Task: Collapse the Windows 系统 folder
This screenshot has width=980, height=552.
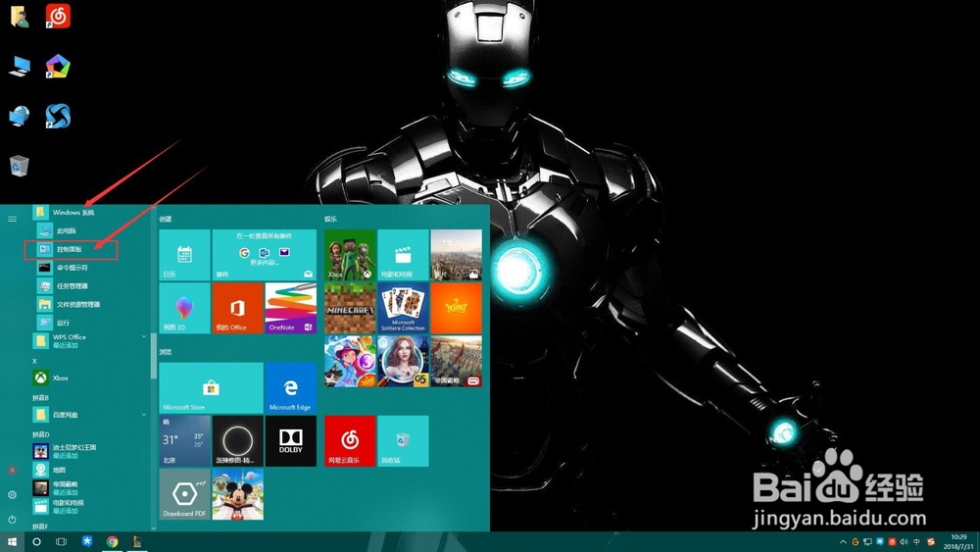Action: point(73,213)
